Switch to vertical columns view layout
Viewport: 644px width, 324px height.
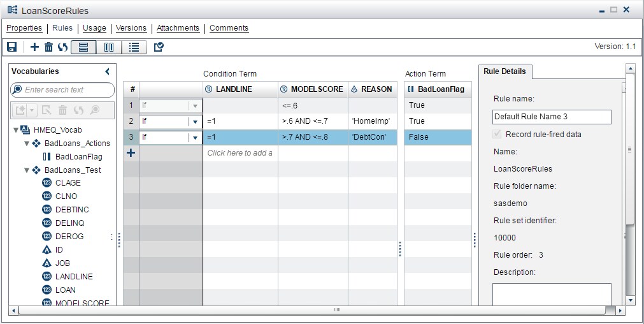pyautogui.click(x=109, y=47)
